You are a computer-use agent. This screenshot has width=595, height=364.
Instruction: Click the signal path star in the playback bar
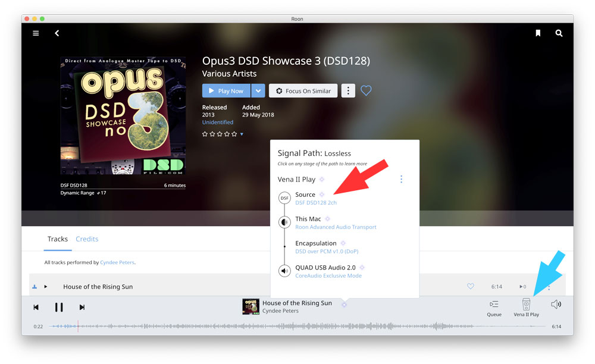click(345, 305)
